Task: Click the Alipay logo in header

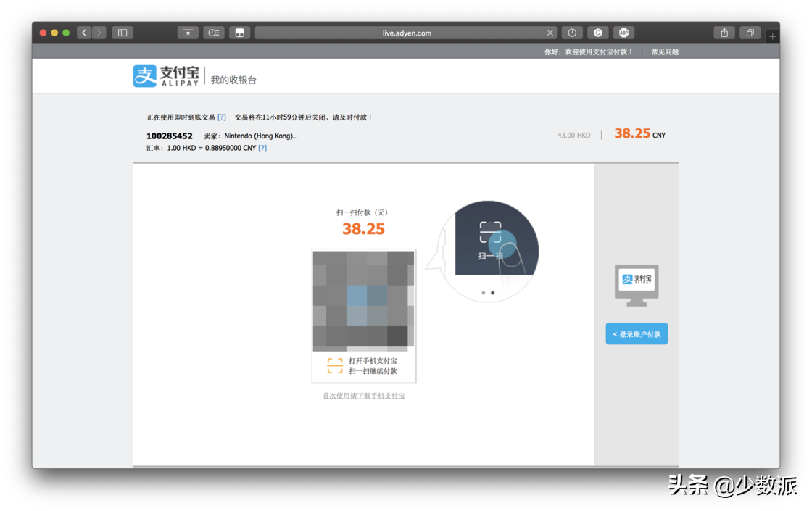Action: 166,76
